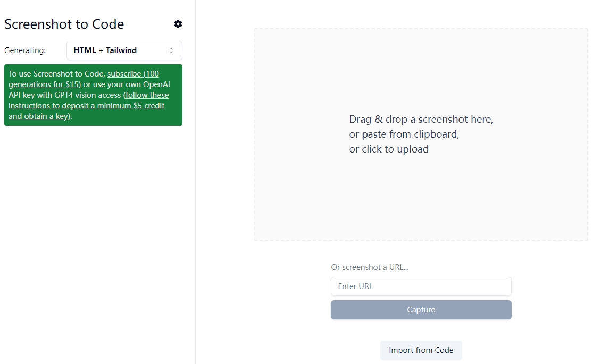Click the bold HTML text in stack selector
Image resolution: width=601 pixels, height=364 pixels.
(85, 50)
